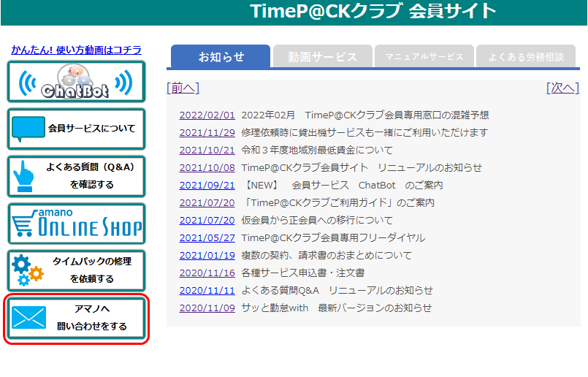Screen dimensions: 588x377
Task: Click text 【NEW】 会員サービス ChatBot のご案内
Action: [x=343, y=186]
